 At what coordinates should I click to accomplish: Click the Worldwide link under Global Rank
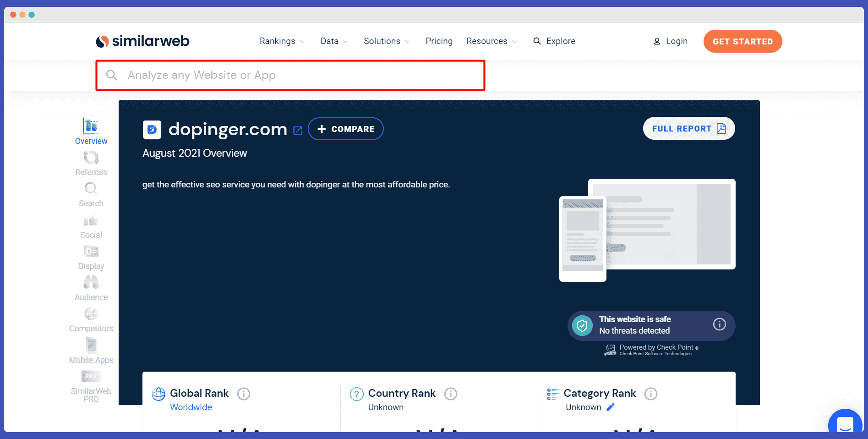[191, 407]
